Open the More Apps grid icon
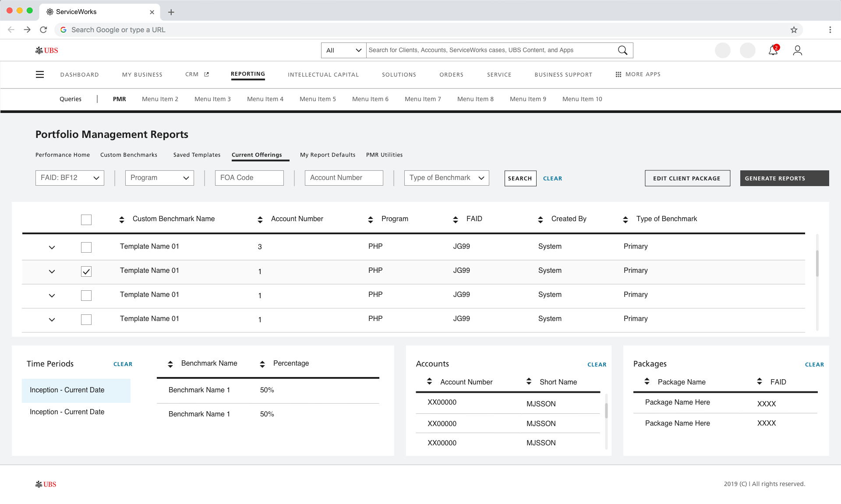Screen dimensions: 841x504 tap(618, 74)
